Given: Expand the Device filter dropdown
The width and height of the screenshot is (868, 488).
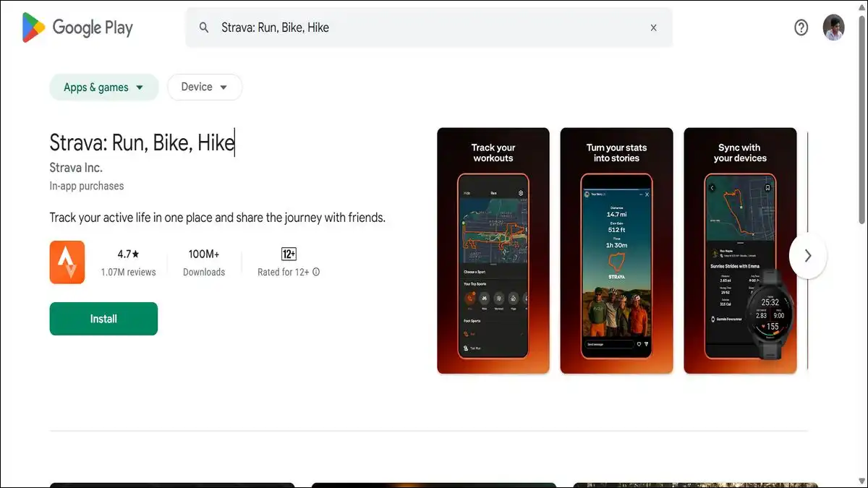Looking at the screenshot, I should [205, 87].
